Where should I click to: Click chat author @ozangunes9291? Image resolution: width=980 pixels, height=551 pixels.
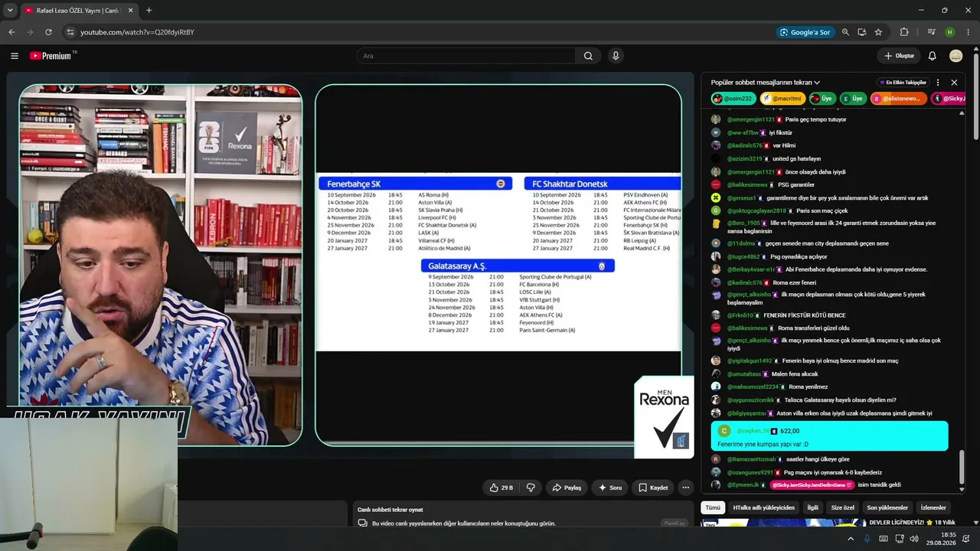(x=750, y=472)
